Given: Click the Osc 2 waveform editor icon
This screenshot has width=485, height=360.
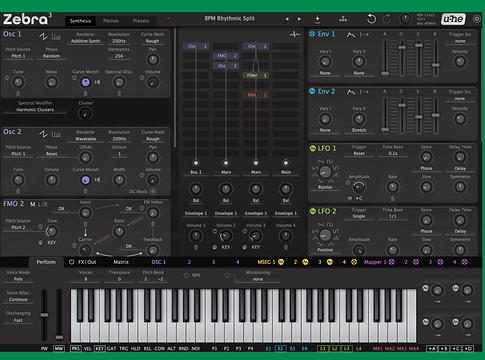Looking at the screenshot, I should (x=43, y=134).
